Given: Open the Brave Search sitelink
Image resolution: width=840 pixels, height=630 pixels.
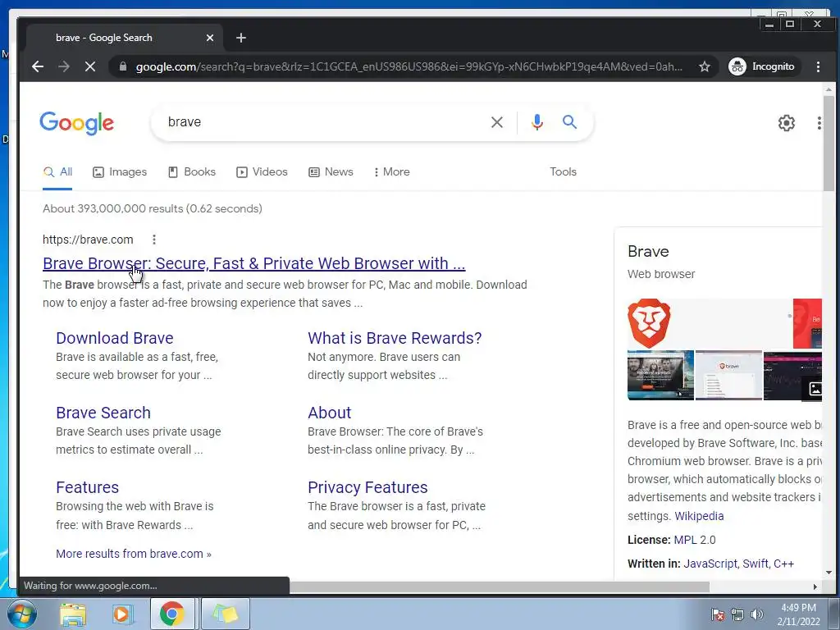Looking at the screenshot, I should point(103,413).
